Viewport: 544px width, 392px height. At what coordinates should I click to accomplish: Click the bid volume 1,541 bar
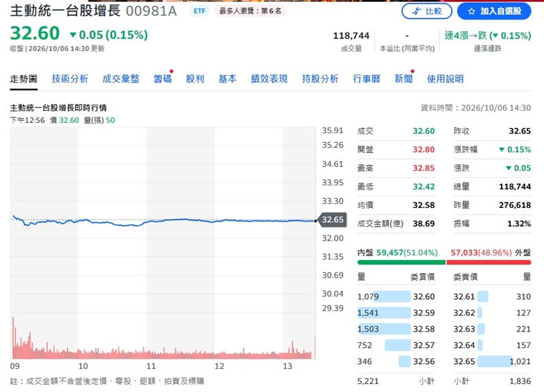tap(384, 313)
